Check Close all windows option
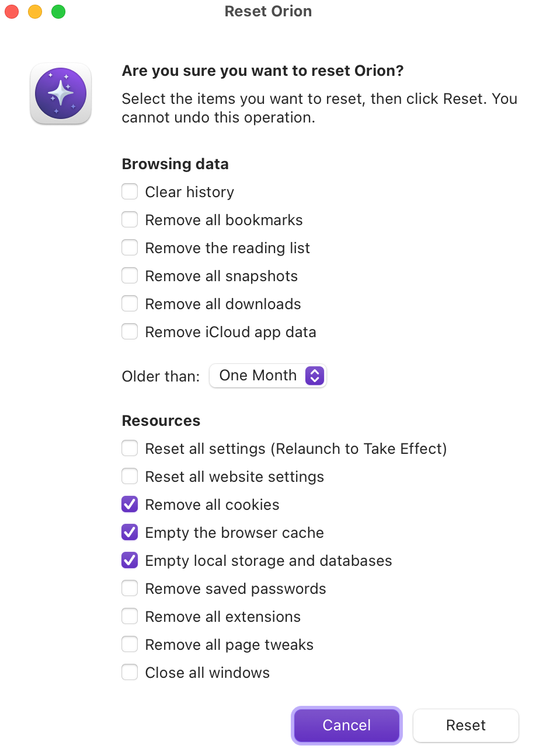The width and height of the screenshot is (536, 756). point(130,673)
